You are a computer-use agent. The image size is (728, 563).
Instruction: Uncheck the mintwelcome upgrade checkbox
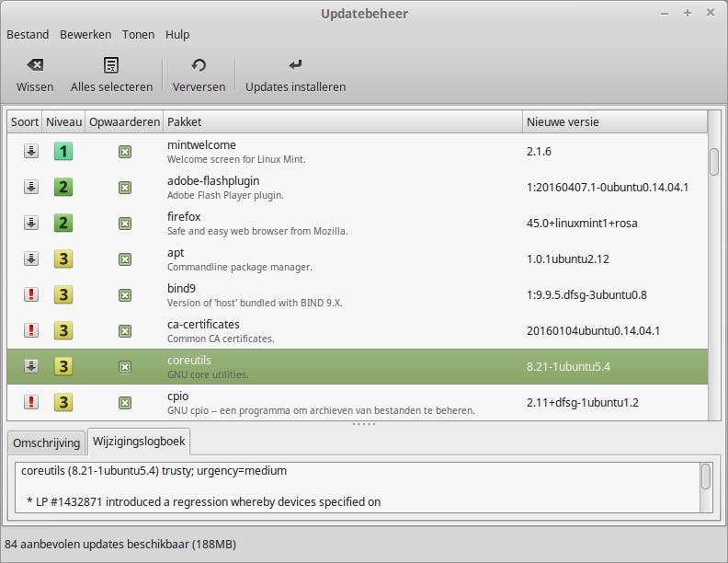click(125, 152)
